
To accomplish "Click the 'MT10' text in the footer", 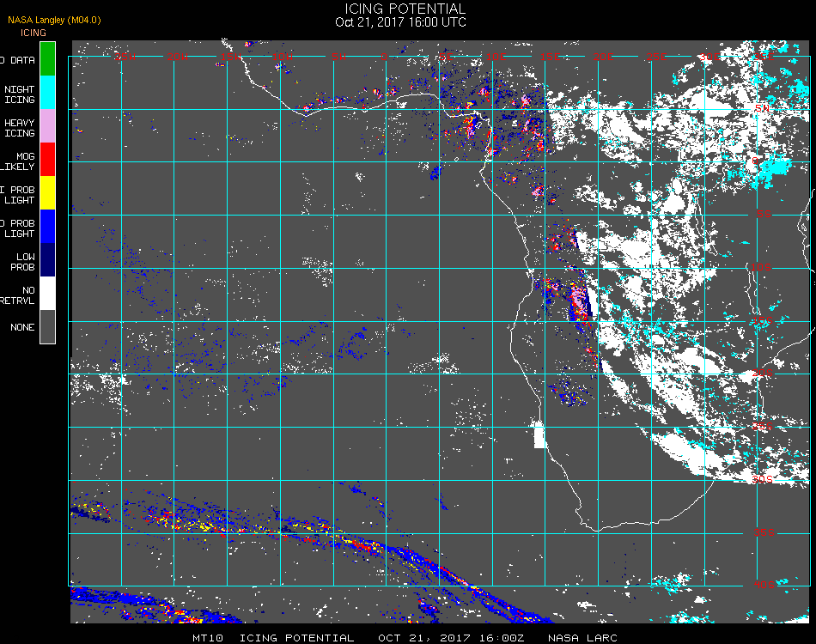I will (x=208, y=638).
